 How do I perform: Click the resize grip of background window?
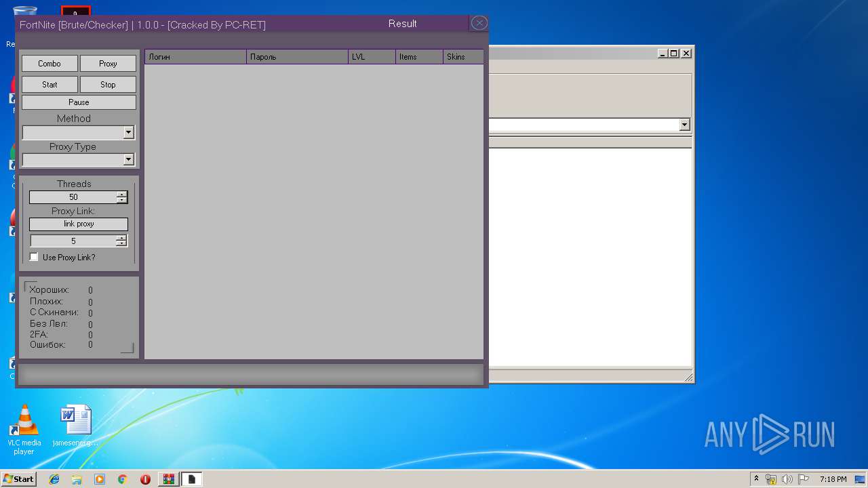(688, 377)
